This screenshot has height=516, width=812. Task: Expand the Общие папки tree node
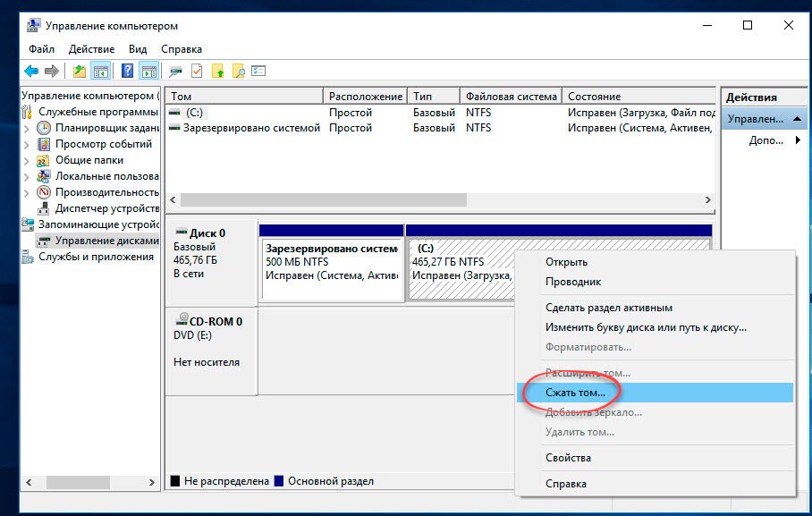pyautogui.click(x=29, y=161)
